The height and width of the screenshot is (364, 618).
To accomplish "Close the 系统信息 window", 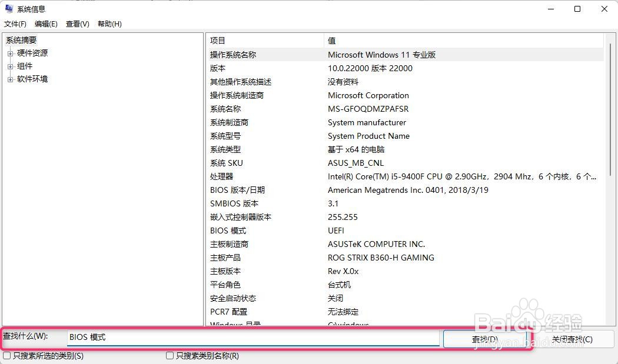I will tap(604, 9).
